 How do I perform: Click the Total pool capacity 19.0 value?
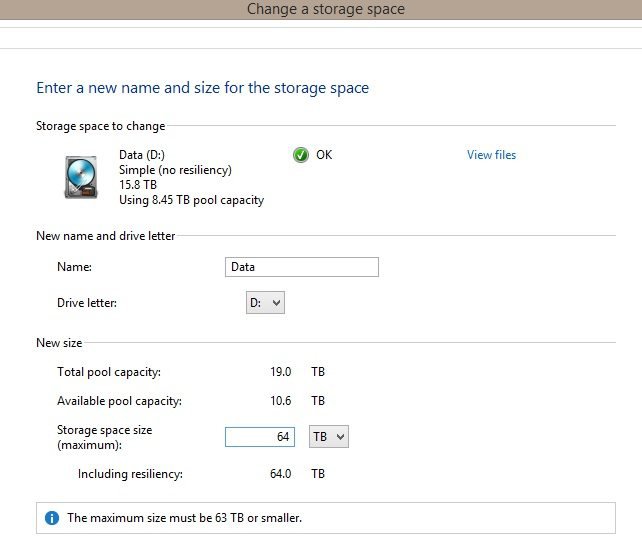point(280,372)
